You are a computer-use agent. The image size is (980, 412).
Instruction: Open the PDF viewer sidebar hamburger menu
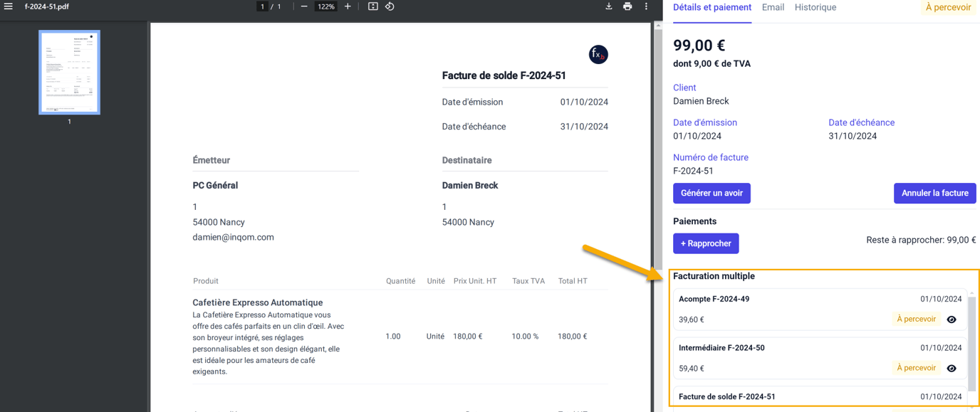point(9,6)
